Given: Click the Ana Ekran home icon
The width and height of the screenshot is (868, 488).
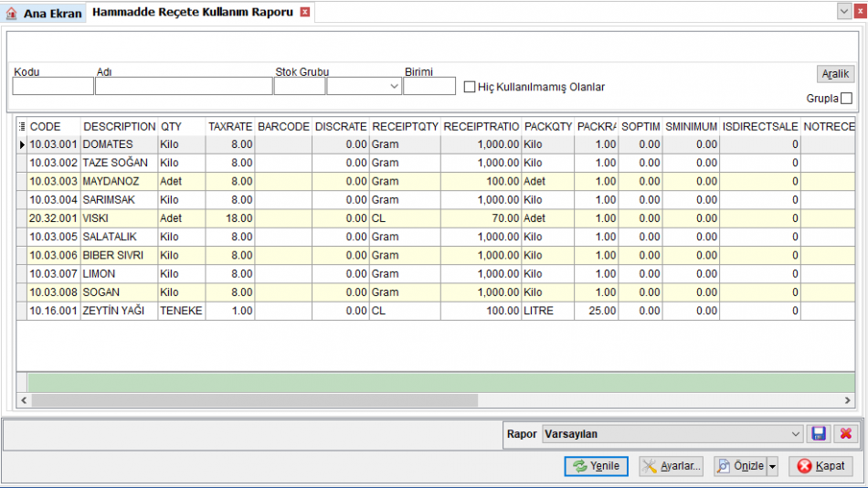Looking at the screenshot, I should pos(12,13).
